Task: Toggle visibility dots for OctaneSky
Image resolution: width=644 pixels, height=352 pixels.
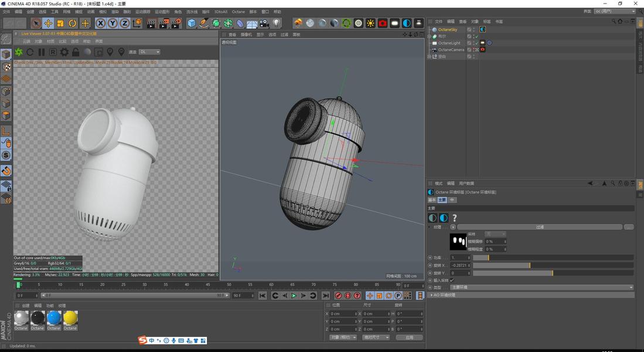Action: [473, 29]
